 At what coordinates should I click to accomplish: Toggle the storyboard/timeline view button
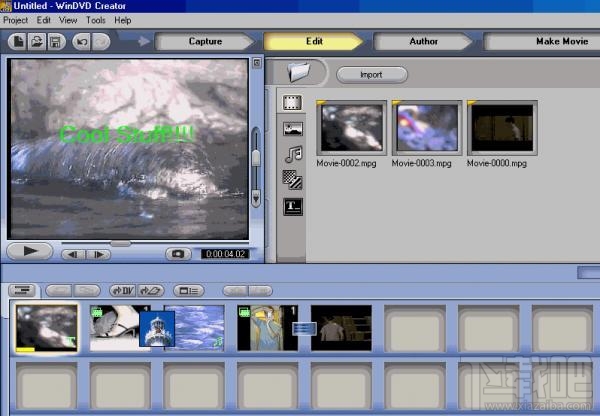[22, 290]
